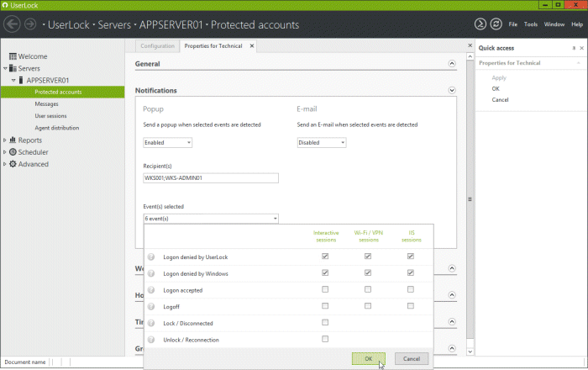Switch to the Configuration tab
Screen dimensions: 588x370
pyautogui.click(x=158, y=45)
